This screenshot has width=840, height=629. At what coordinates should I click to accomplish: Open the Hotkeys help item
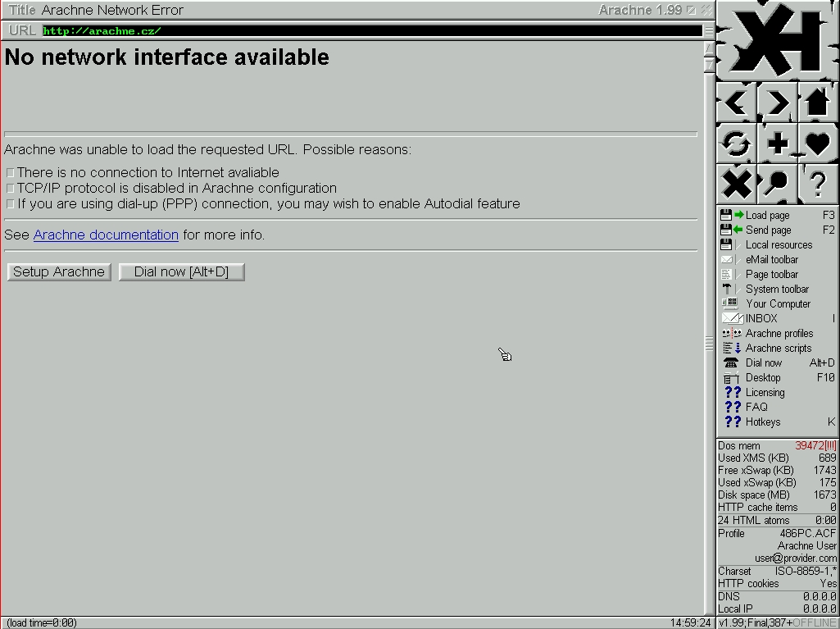778,422
